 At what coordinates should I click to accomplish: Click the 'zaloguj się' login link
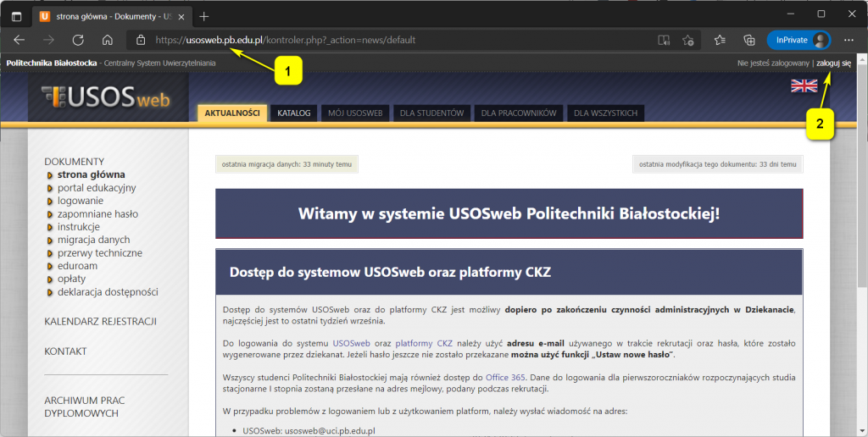point(834,63)
